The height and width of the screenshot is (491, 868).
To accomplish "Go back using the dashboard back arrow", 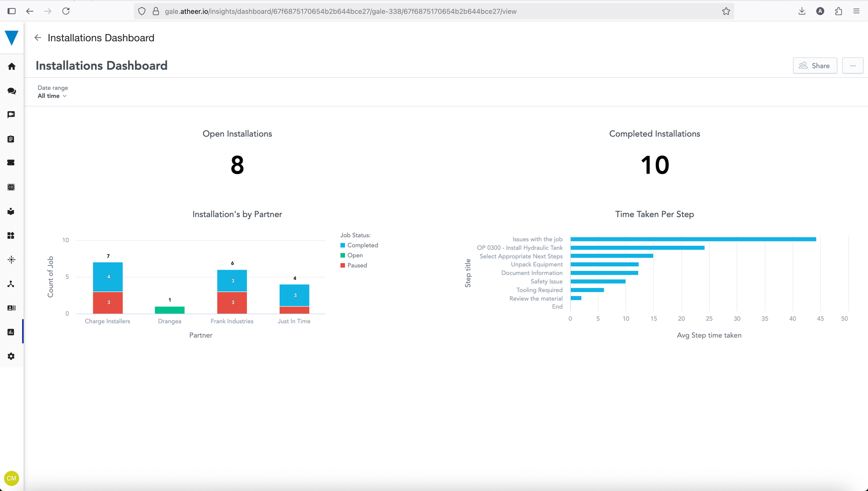I will tap(37, 38).
